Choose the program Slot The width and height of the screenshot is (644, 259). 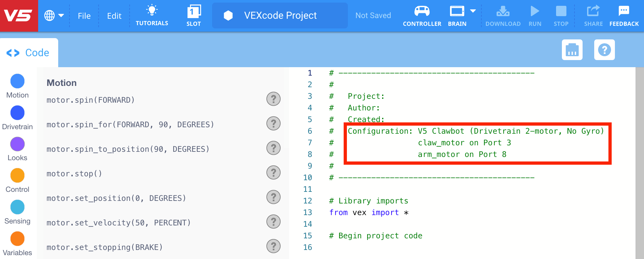tap(194, 15)
